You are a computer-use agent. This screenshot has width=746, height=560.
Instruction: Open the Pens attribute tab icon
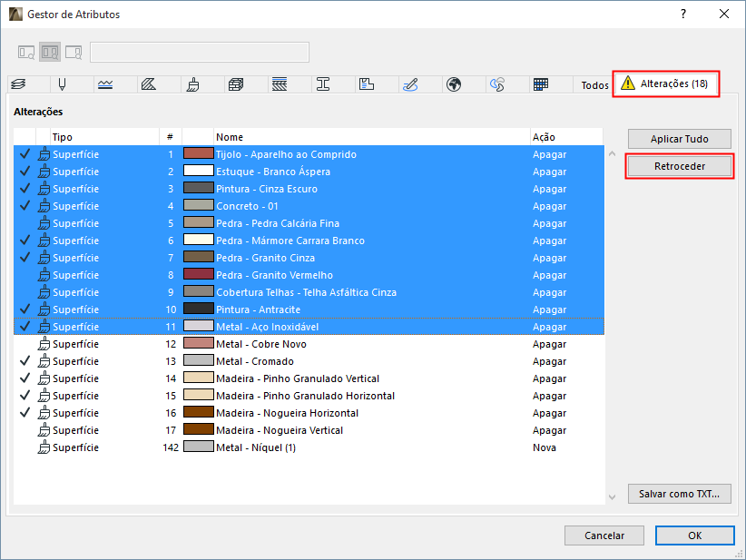pos(62,84)
